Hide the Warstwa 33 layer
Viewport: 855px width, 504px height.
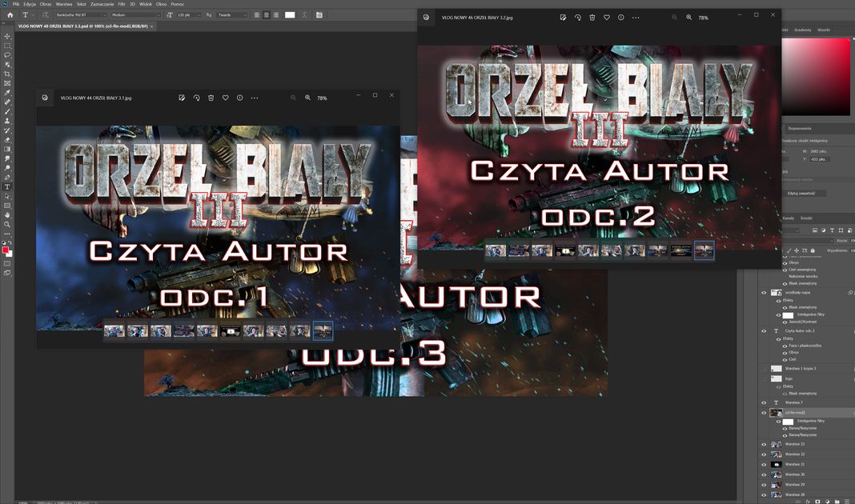(x=764, y=444)
